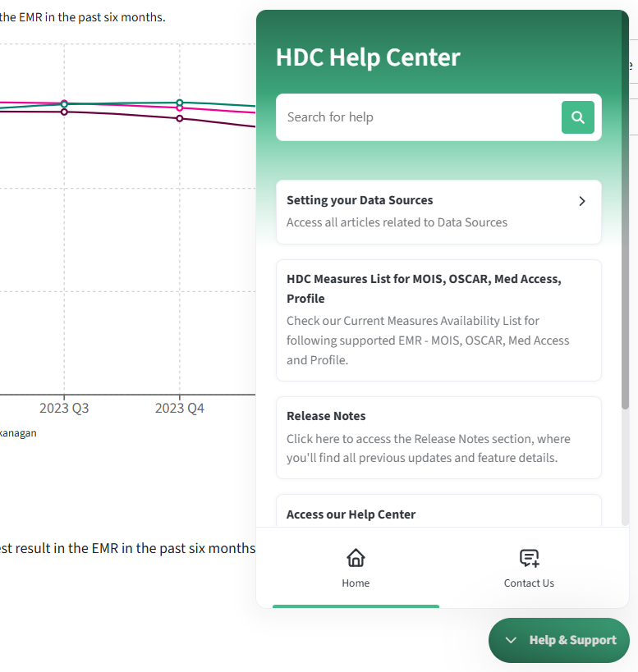Click the Contact Us message icon
This screenshot has width=638, height=672.
pyautogui.click(x=529, y=558)
